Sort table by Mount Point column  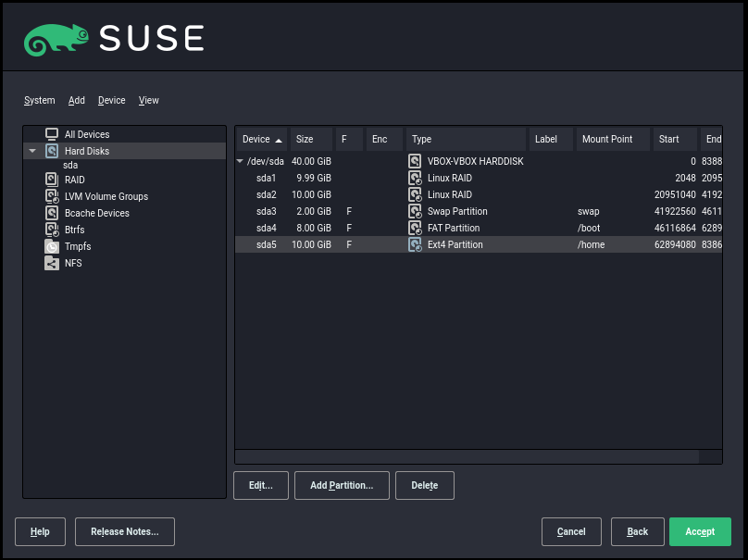pos(606,139)
